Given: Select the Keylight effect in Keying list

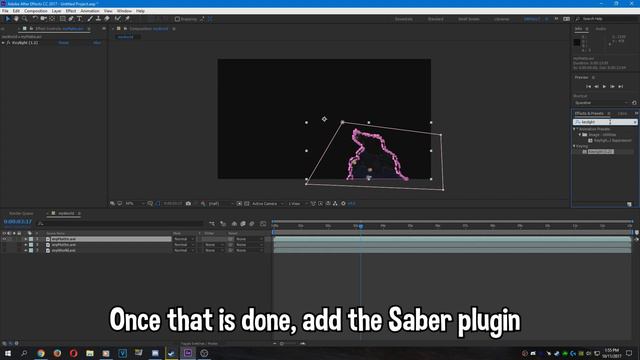Looking at the screenshot, I should pyautogui.click(x=600, y=151).
